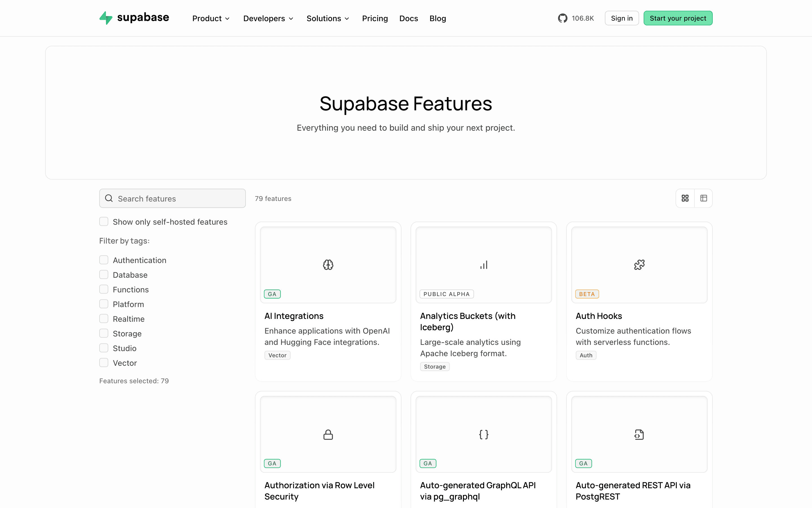Image resolution: width=812 pixels, height=508 pixels.
Task: Open the Blog page
Action: click(x=438, y=18)
